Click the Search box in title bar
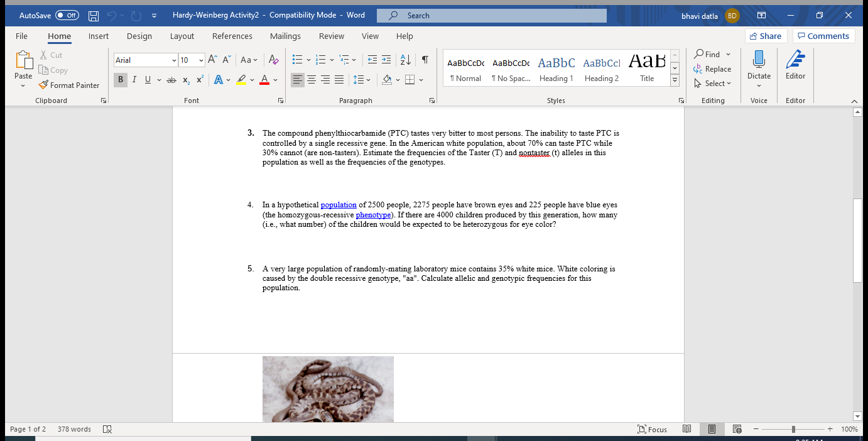This screenshot has height=441, width=868. pyautogui.click(x=492, y=16)
